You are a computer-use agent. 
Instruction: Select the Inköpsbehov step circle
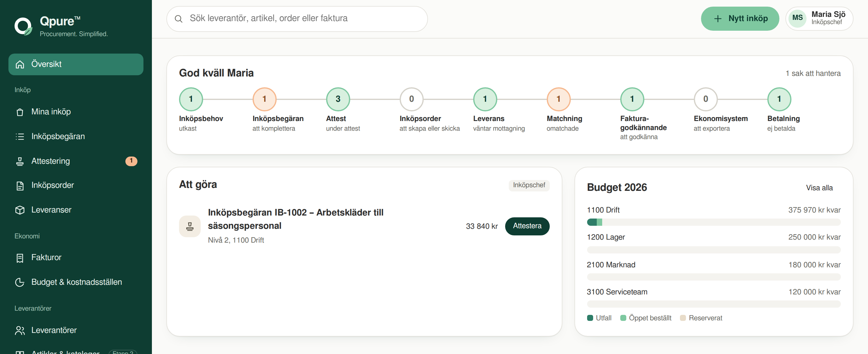pos(191,99)
